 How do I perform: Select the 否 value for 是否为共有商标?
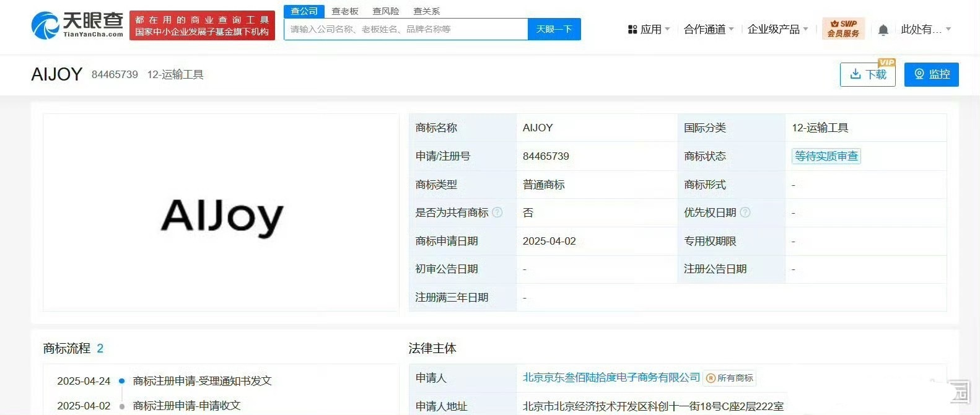coord(528,212)
